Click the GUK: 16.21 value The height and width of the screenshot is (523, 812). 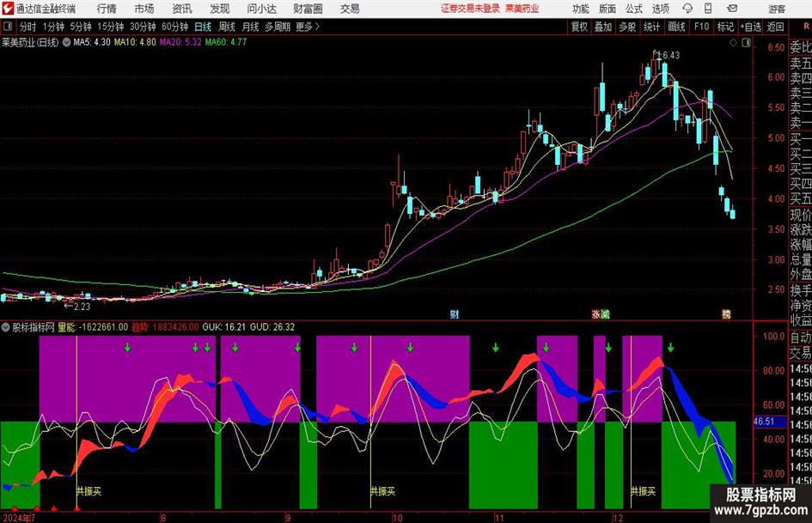point(223,327)
